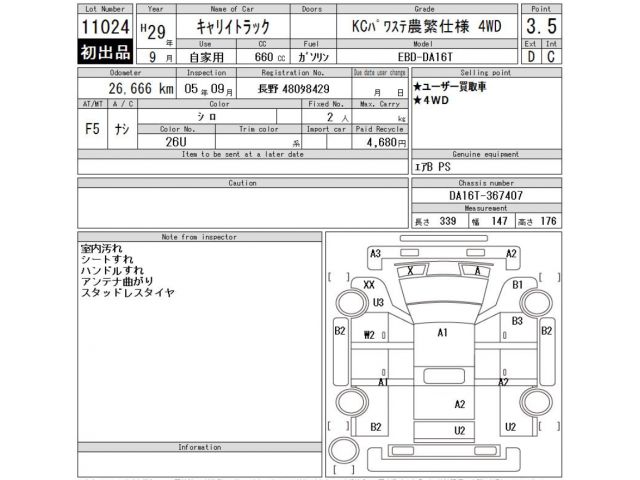Image resolution: width=640 pixels, height=480 pixels.
Task: Click the Chassis number header
Action: [x=486, y=183]
